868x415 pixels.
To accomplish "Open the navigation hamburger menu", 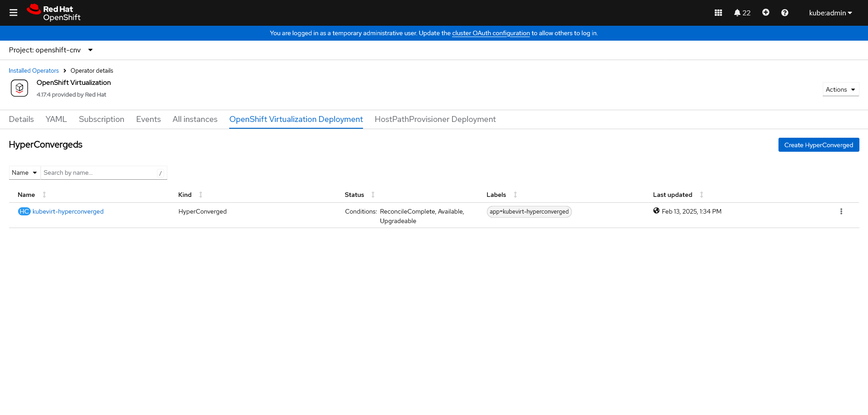I will click(x=14, y=13).
